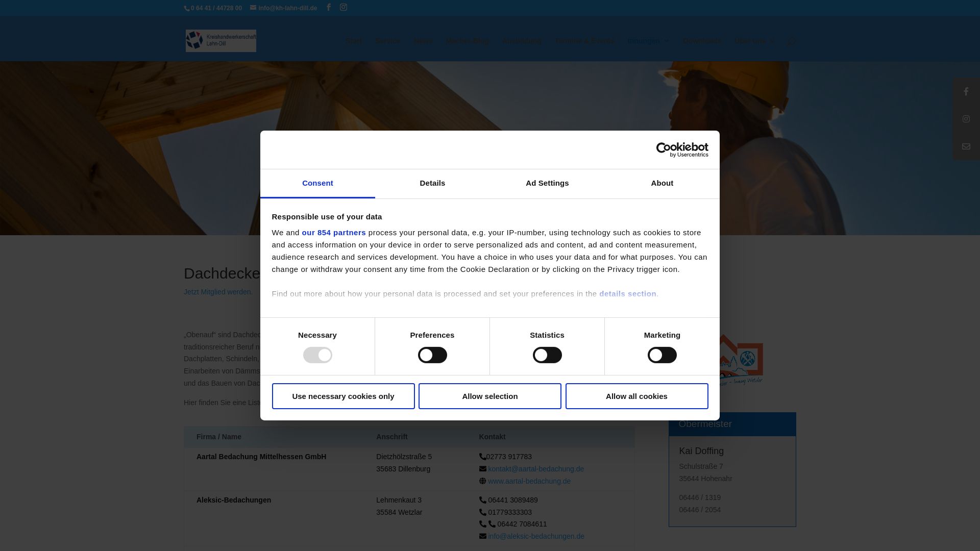Open News in the navigation menu
This screenshot has width=980, height=551.
(423, 41)
